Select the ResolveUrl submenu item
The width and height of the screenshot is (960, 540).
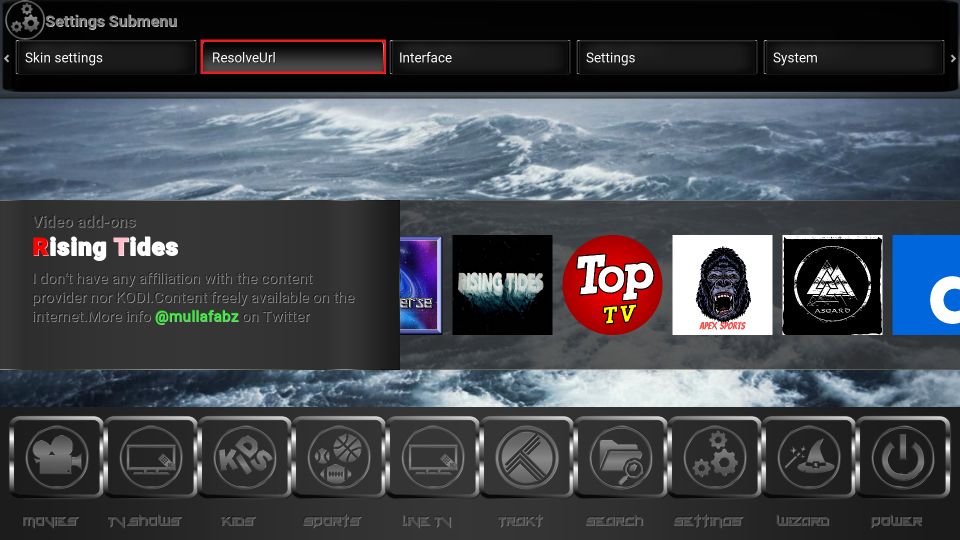pyautogui.click(x=293, y=58)
